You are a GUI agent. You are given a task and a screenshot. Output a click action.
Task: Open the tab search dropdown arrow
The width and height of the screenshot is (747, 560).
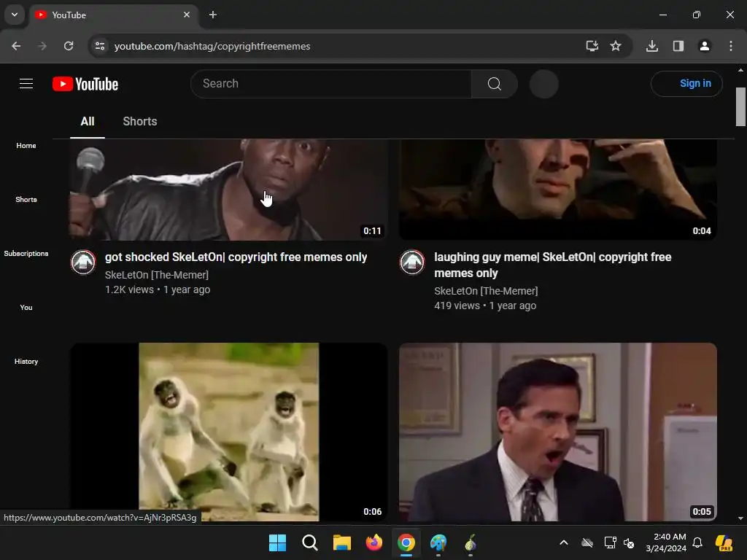(x=15, y=15)
